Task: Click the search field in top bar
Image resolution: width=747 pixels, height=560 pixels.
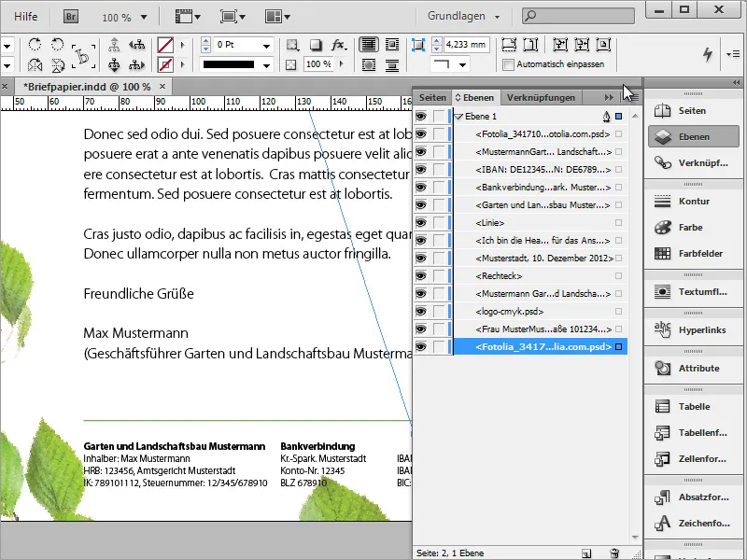Action: (x=578, y=16)
